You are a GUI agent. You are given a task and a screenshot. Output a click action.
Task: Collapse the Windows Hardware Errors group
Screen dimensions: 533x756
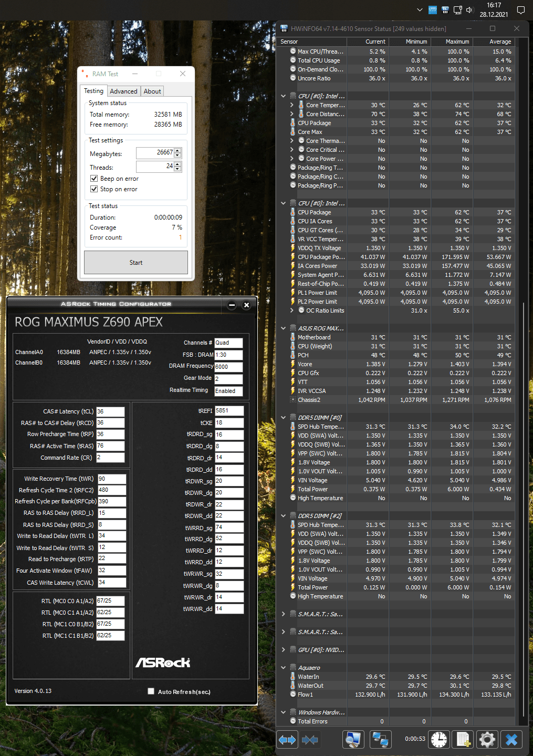(284, 712)
